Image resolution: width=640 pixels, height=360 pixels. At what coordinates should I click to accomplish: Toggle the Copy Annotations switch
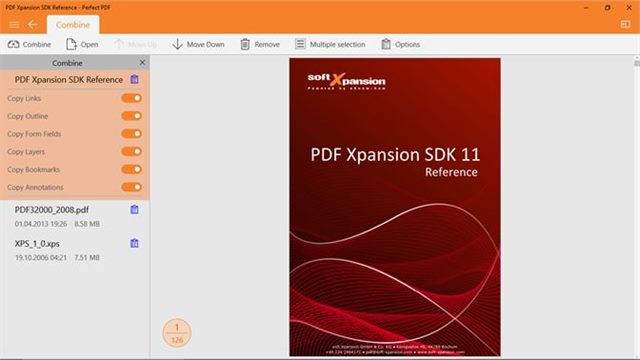coord(131,187)
